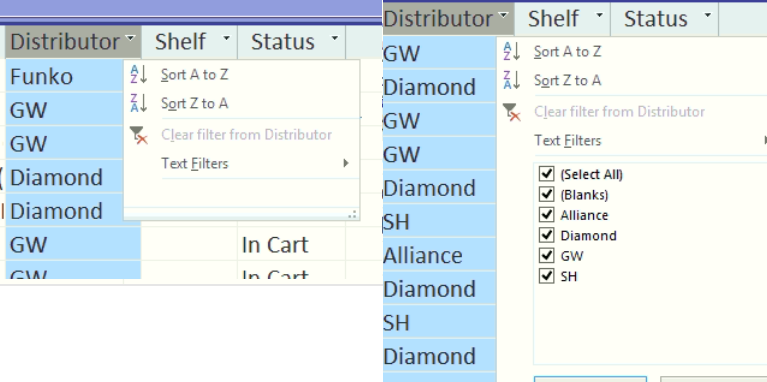Choose Text Filters in the menu with checkboxes

point(567,141)
